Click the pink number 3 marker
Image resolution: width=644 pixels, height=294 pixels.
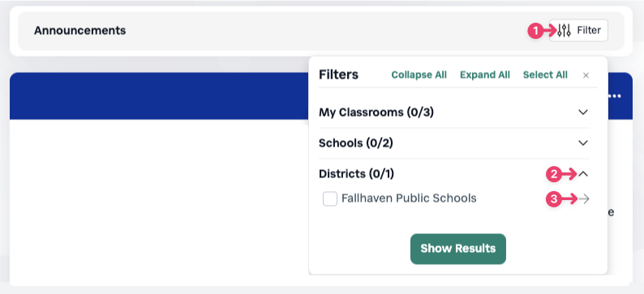(553, 199)
